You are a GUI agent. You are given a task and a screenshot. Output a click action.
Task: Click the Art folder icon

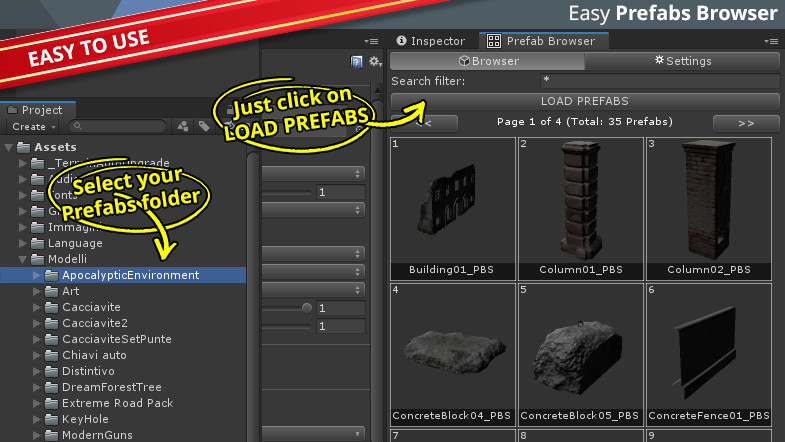point(52,291)
